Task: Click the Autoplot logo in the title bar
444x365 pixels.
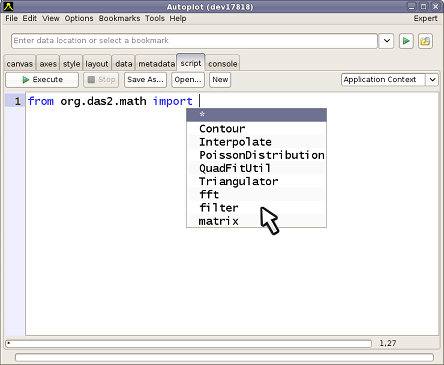Action: [8, 6]
